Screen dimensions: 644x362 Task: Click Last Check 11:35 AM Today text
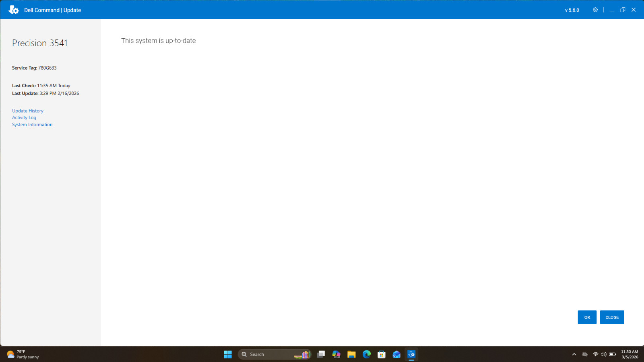pos(41,86)
